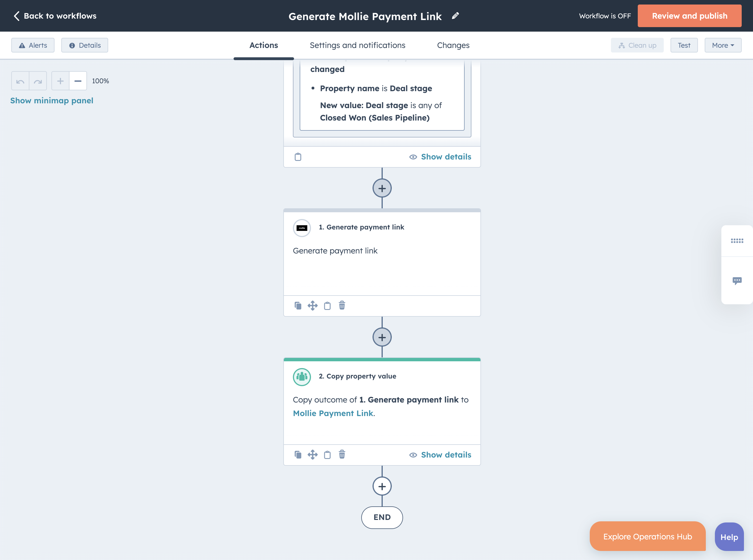
Task: Add action below the trigger card
Action: tap(382, 189)
